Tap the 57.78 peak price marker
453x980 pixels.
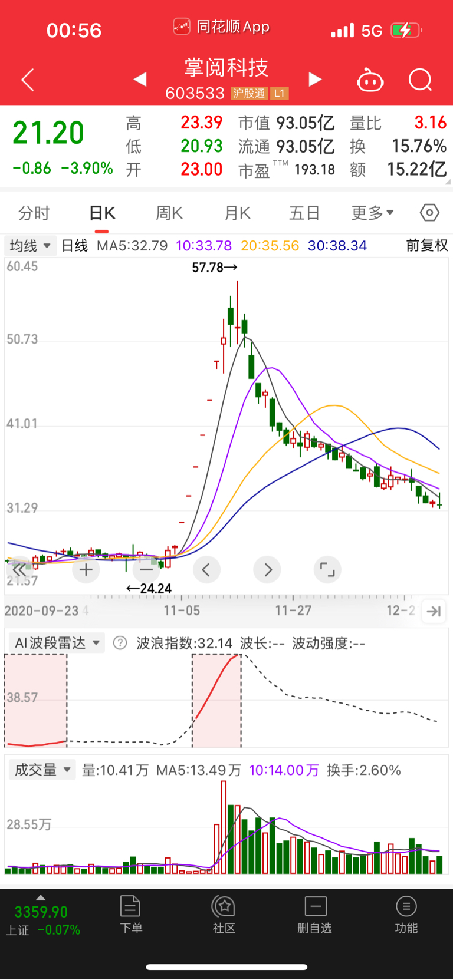click(215, 268)
